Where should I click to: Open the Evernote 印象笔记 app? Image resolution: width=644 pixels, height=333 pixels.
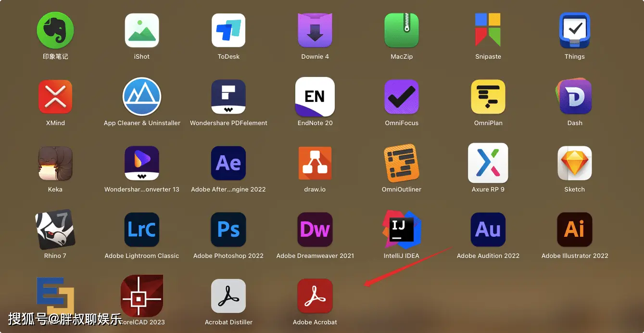[x=55, y=30]
